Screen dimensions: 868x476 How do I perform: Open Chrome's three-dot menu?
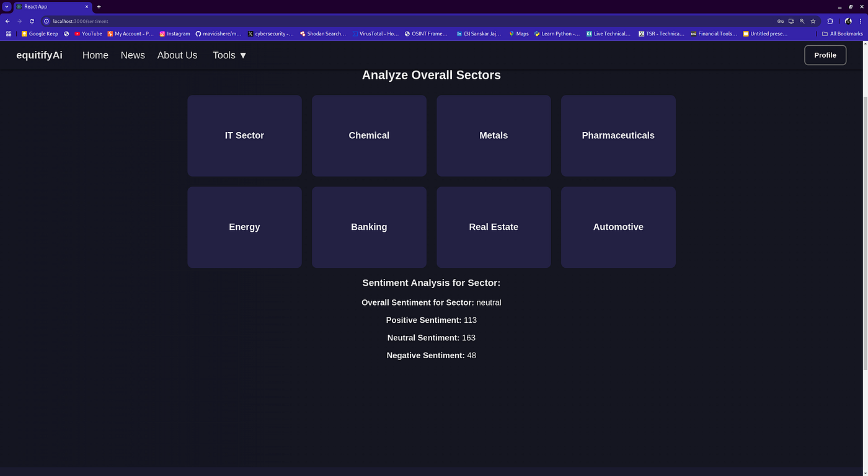861,21
